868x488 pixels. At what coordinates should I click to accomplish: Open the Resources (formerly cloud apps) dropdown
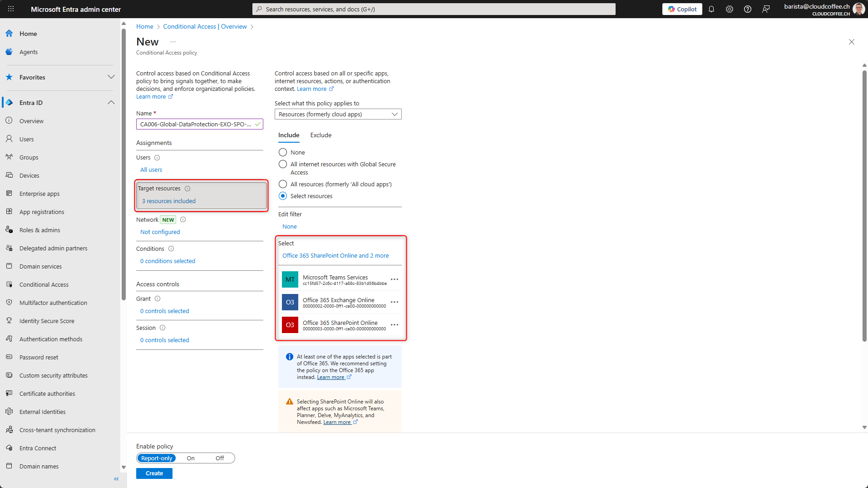point(338,114)
